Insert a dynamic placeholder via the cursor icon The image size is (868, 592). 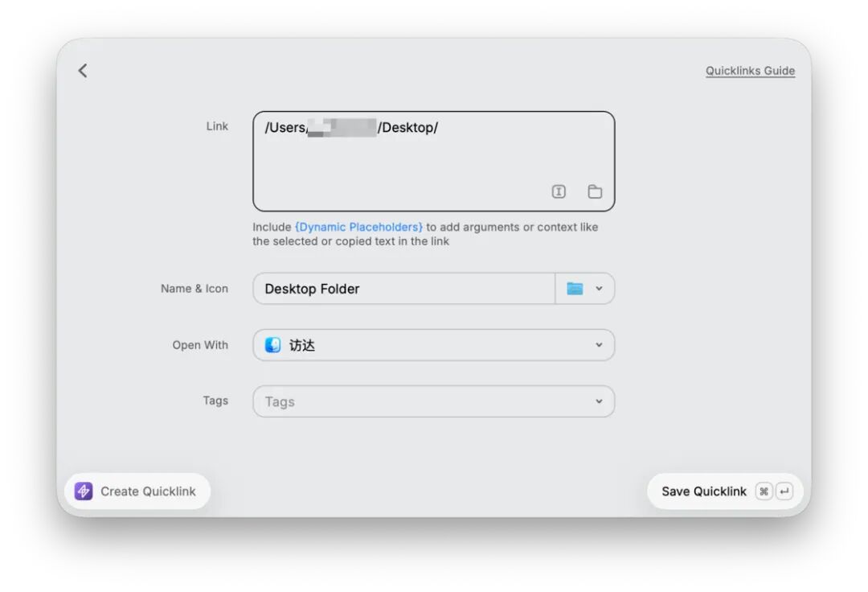pos(559,191)
